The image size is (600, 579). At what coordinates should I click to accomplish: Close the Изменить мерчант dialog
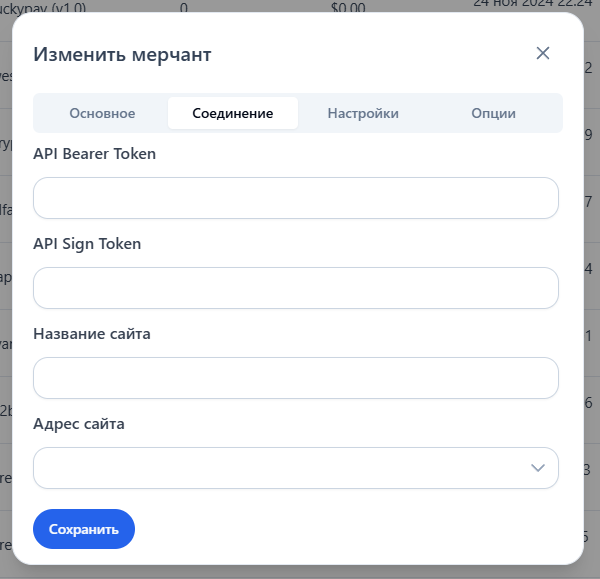click(543, 53)
